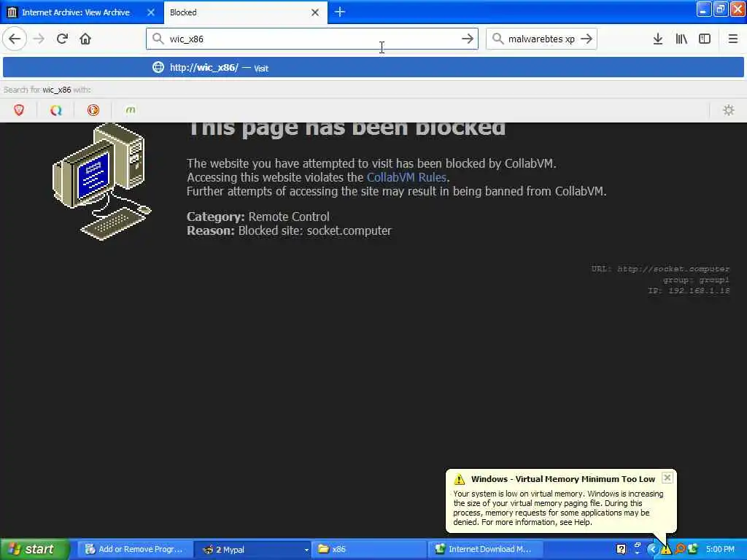Open the CollabVM Rules link
747x560 pixels.
click(x=406, y=178)
